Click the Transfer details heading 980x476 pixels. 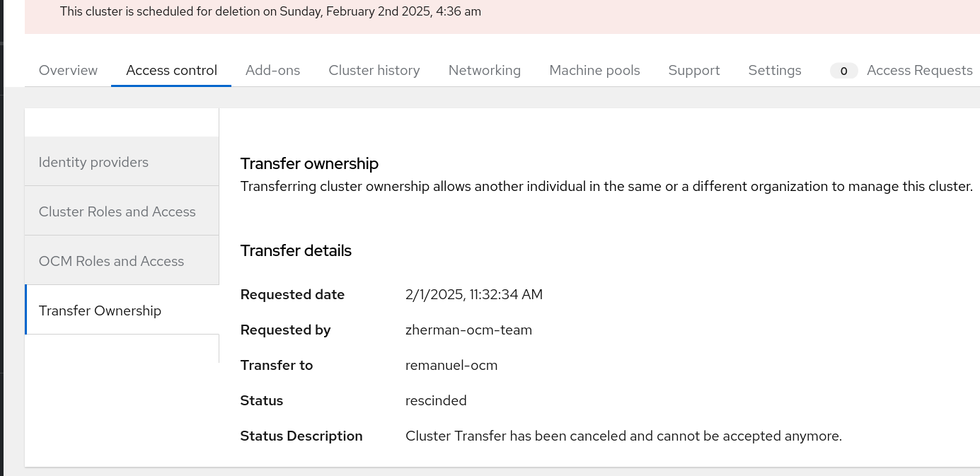[x=296, y=251]
